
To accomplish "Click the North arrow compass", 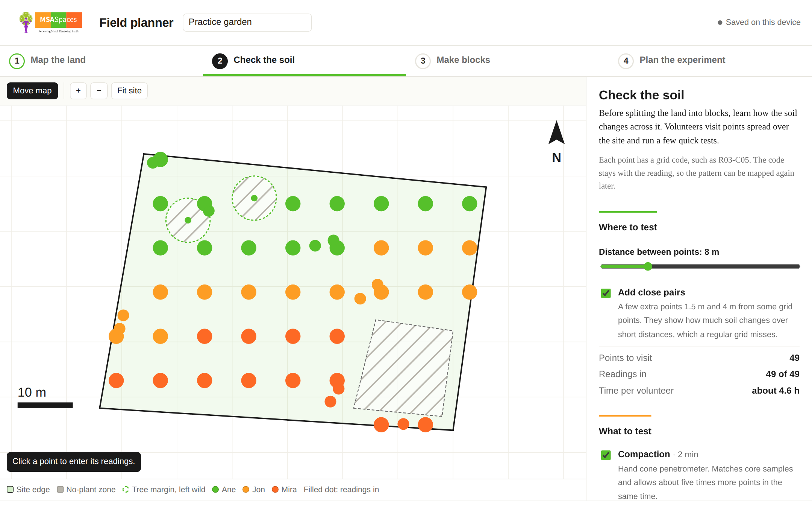I will (556, 142).
